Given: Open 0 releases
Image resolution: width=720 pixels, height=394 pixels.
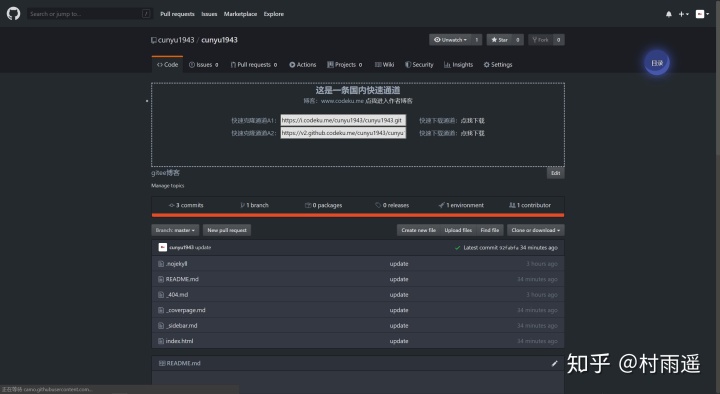Looking at the screenshot, I should click(392, 205).
